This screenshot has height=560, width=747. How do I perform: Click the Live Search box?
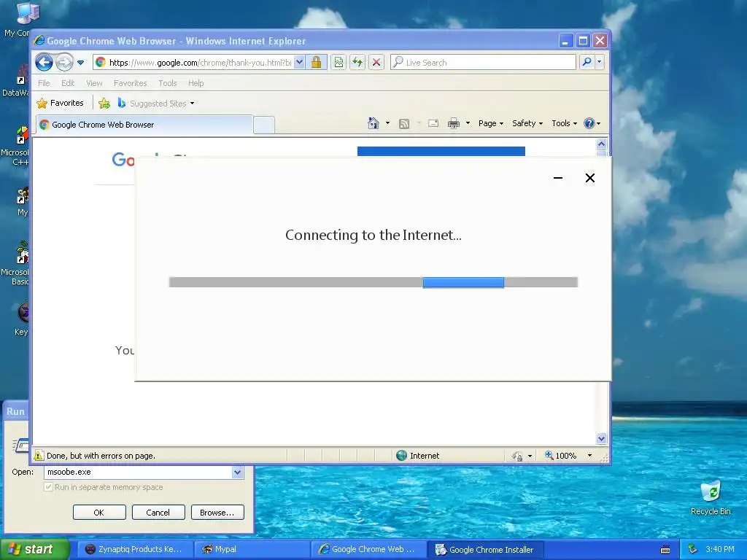483,63
